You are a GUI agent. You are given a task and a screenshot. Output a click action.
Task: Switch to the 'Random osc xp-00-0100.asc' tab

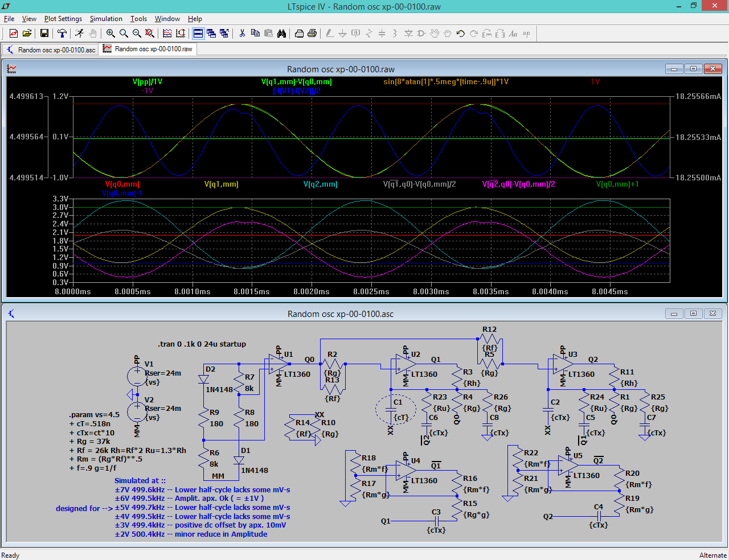pyautogui.click(x=51, y=50)
